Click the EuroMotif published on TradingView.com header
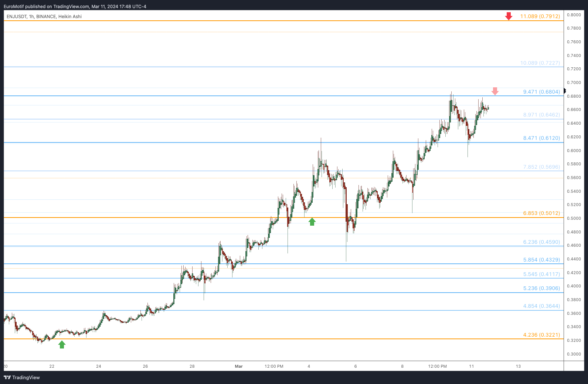 point(75,7)
